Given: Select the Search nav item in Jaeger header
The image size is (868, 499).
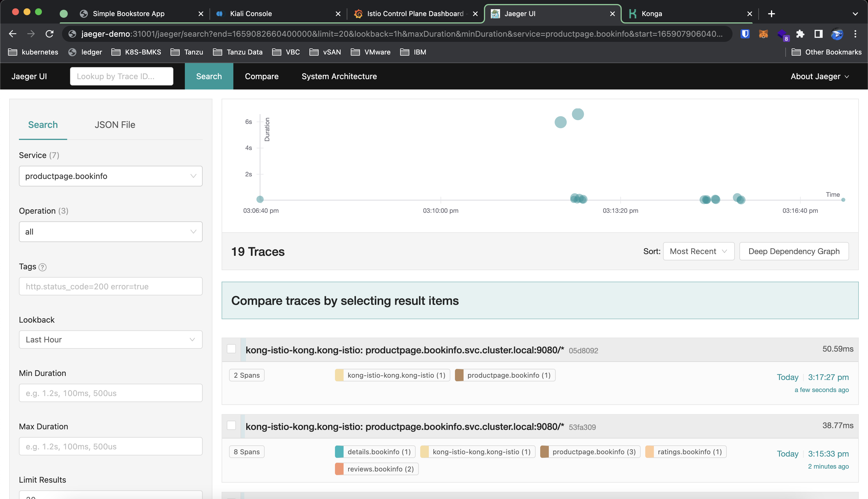Looking at the screenshot, I should point(209,76).
